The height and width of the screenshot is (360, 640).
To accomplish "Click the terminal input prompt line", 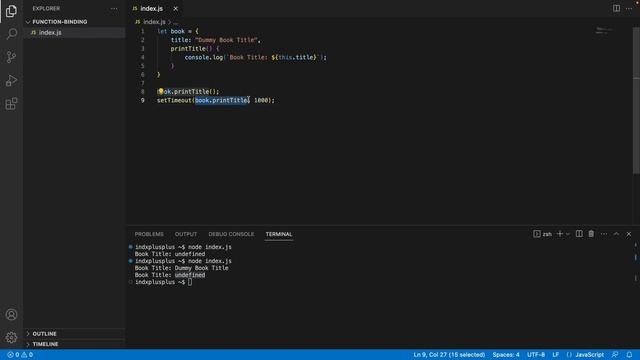I will pos(163,282).
